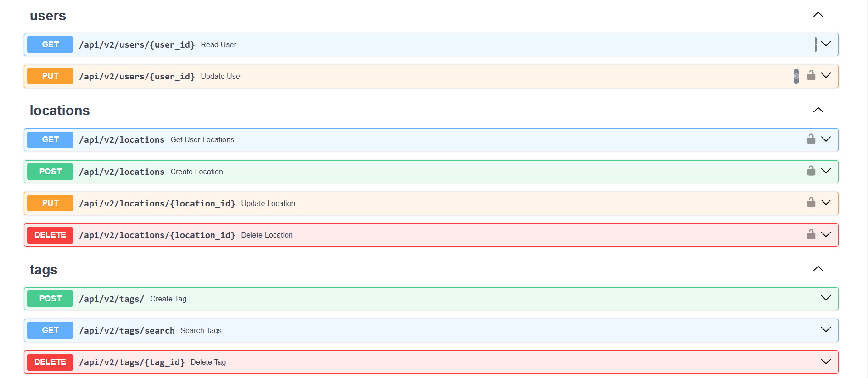The image size is (868, 378).
Task: Expand the Delete Location chevron
Action: (x=826, y=235)
